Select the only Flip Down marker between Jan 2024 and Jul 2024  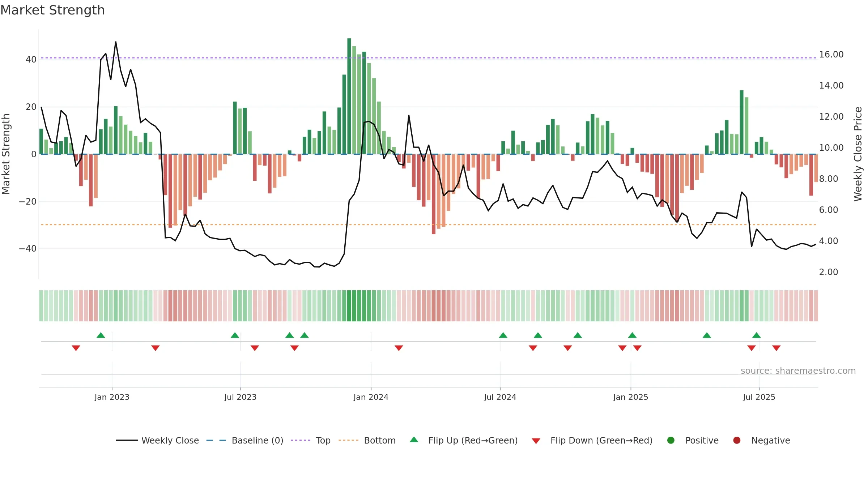(399, 348)
